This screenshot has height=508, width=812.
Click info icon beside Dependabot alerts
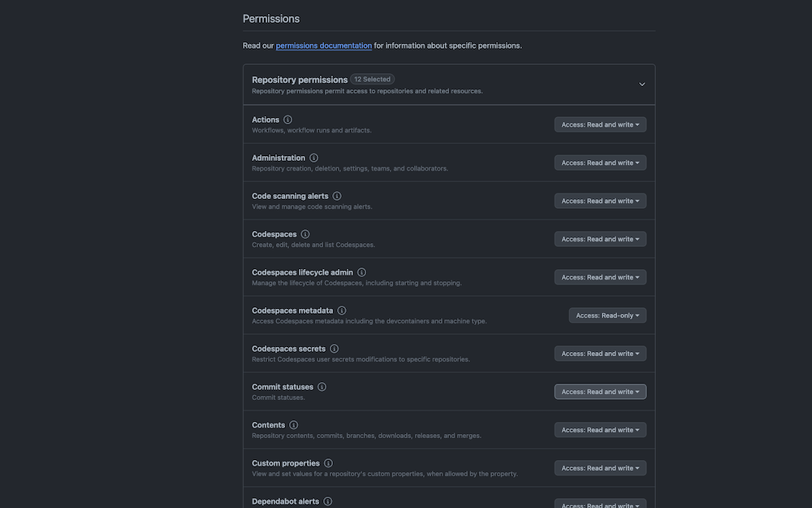click(327, 501)
